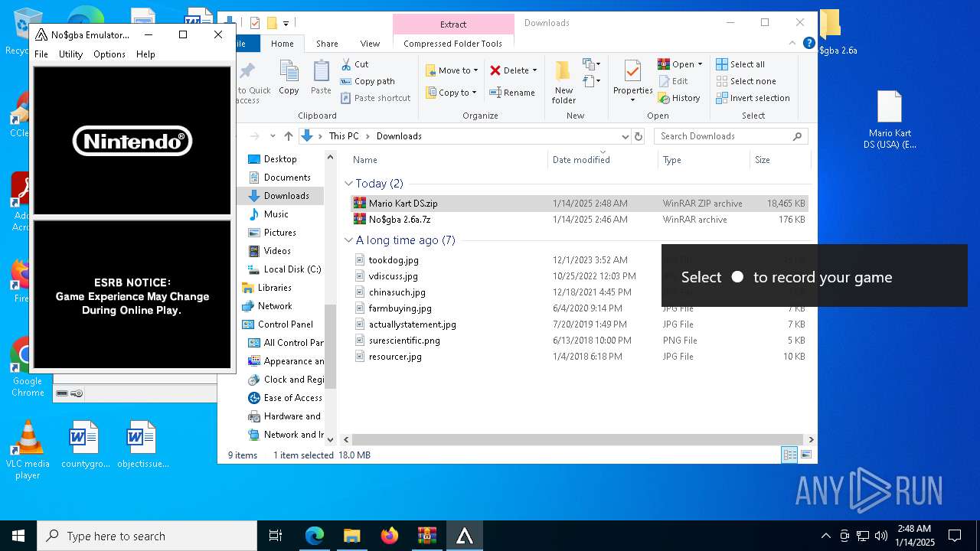
Task: Switch to large icons view button
Action: 805,455
